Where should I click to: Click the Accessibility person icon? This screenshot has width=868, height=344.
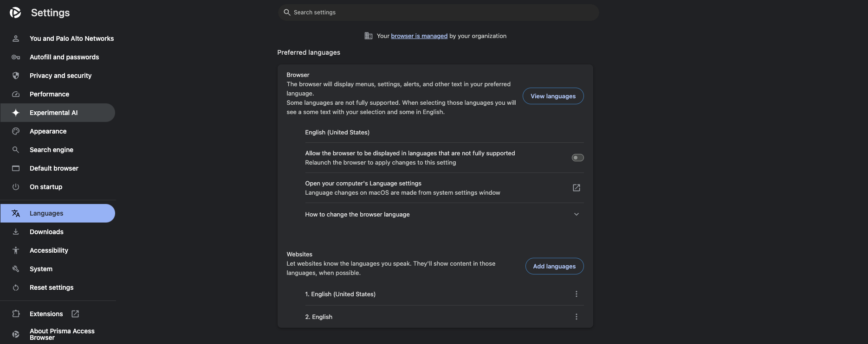[x=16, y=250]
